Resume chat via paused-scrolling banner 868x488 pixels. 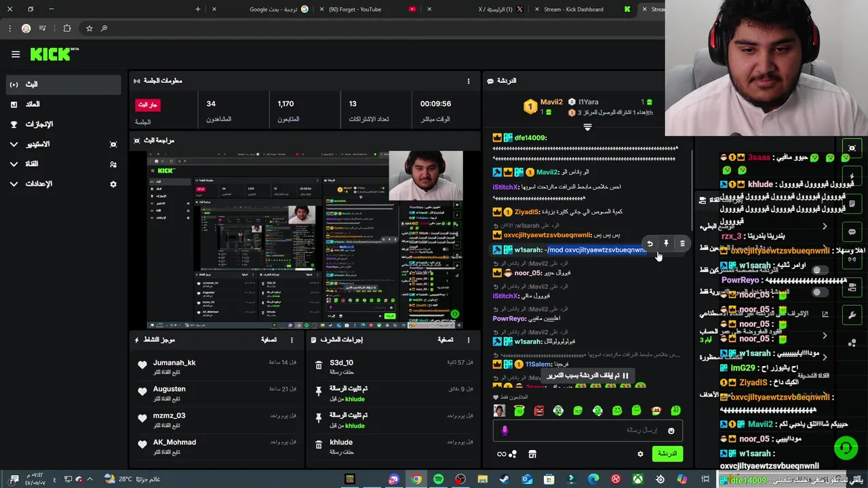pos(587,376)
